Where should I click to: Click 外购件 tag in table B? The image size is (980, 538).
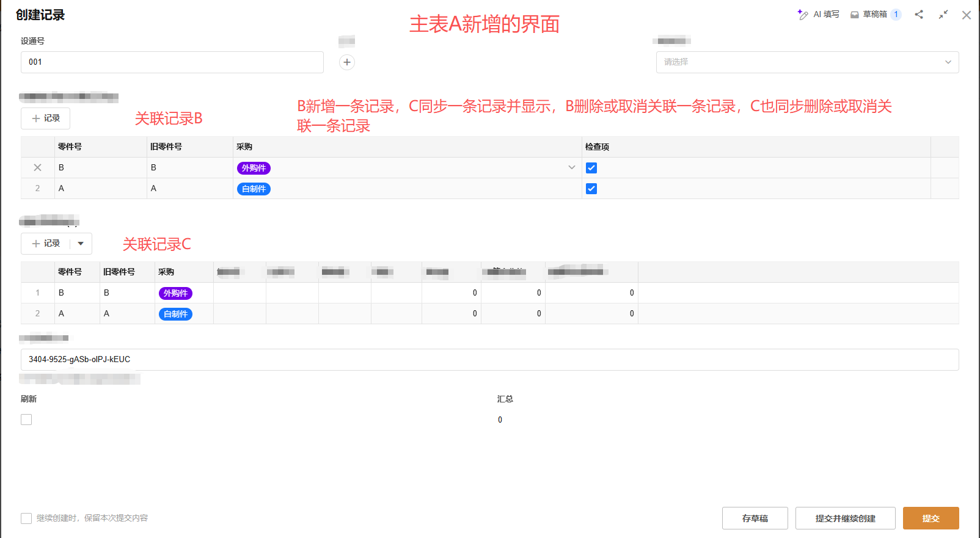coord(254,168)
